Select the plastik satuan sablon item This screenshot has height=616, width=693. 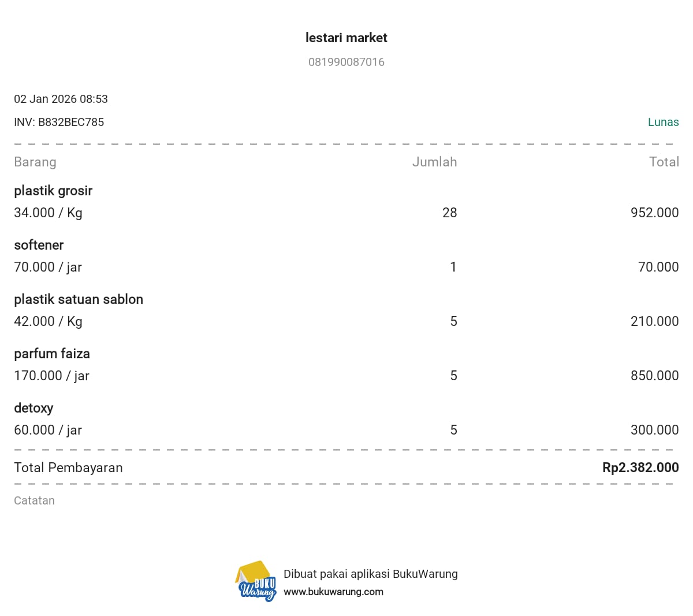[x=79, y=299]
